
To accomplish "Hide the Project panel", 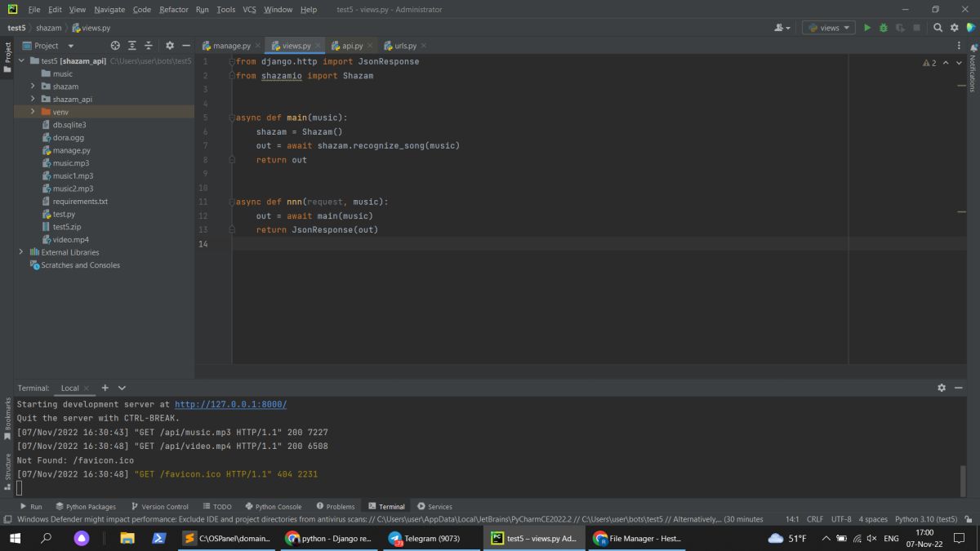I will tap(185, 46).
